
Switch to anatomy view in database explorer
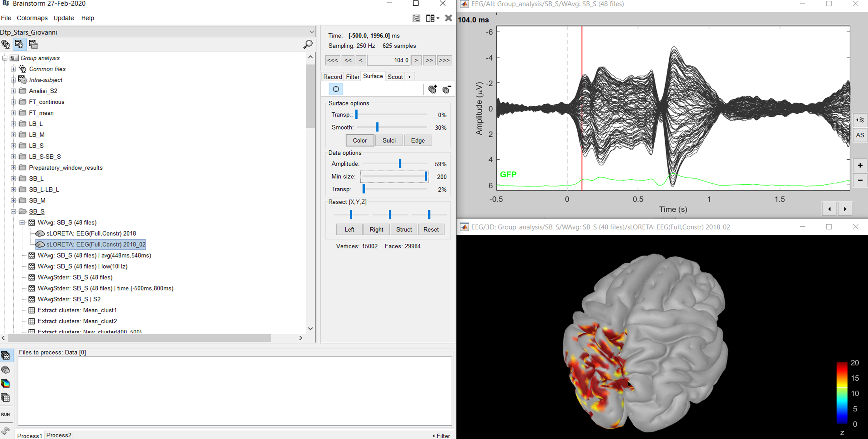pos(6,44)
